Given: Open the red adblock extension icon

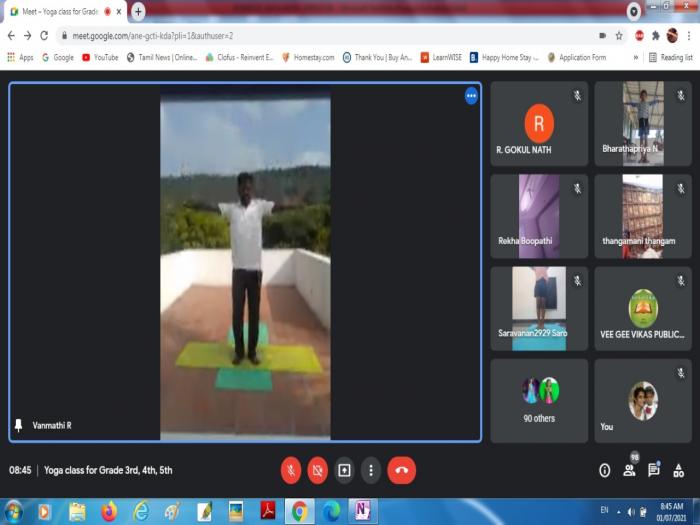Looking at the screenshot, I should pos(639,36).
